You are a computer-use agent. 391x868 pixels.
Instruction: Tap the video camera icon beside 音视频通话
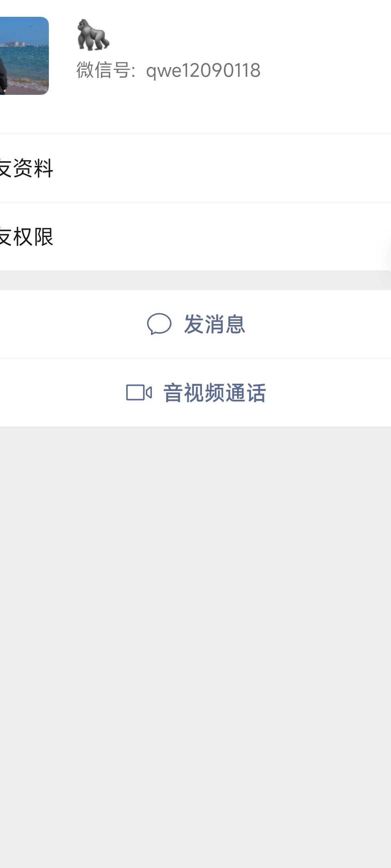[x=139, y=393]
